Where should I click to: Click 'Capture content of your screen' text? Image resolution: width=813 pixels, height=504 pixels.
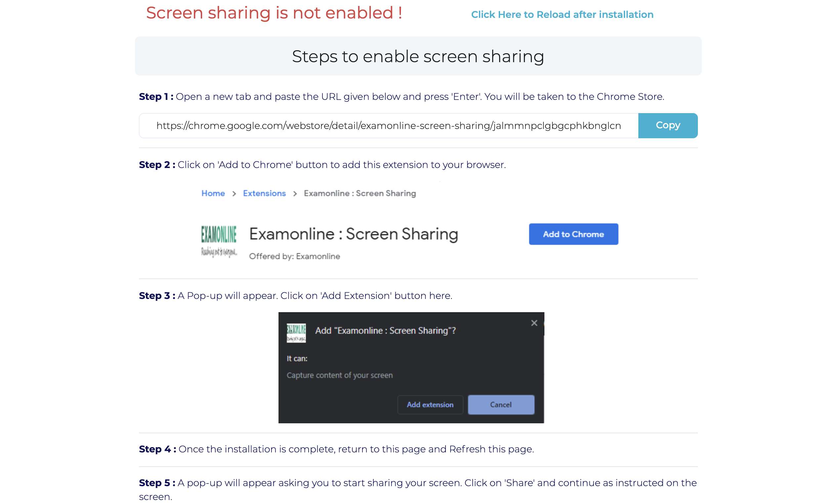pyautogui.click(x=340, y=375)
